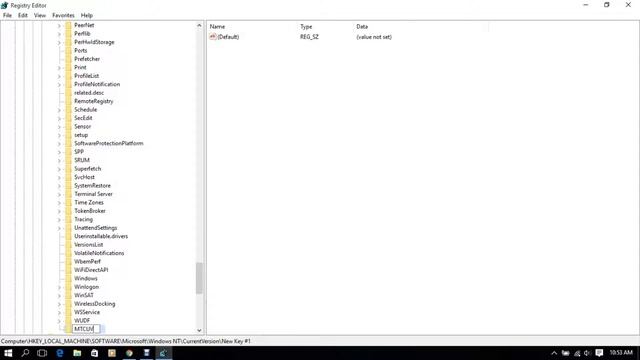This screenshot has height=360, width=640.
Task: Select the related.desc key
Action: [x=89, y=93]
